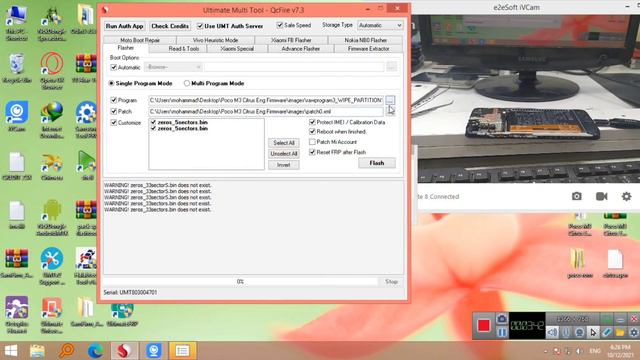This screenshot has width=640, height=360.
Task: Take a screenshot with the recorder camera icon
Action: tap(502, 319)
